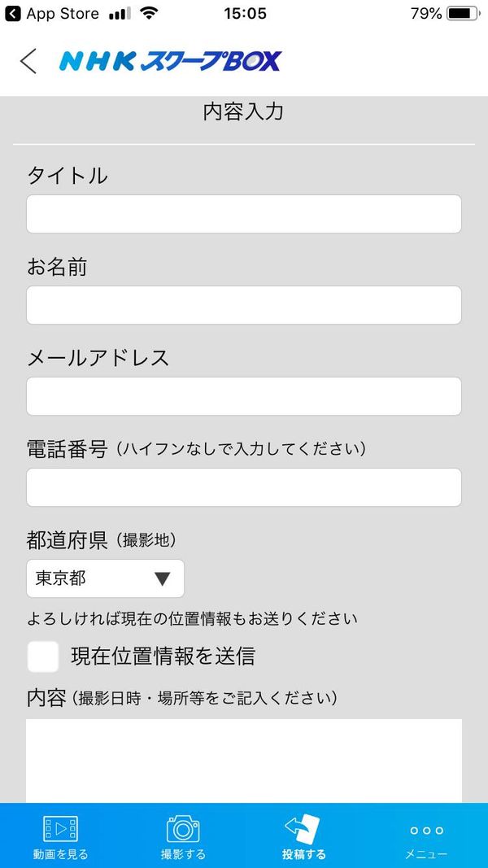The width and height of the screenshot is (488, 868).
Task: Switch to the 撮影する tab label
Action: pyautogui.click(x=182, y=854)
